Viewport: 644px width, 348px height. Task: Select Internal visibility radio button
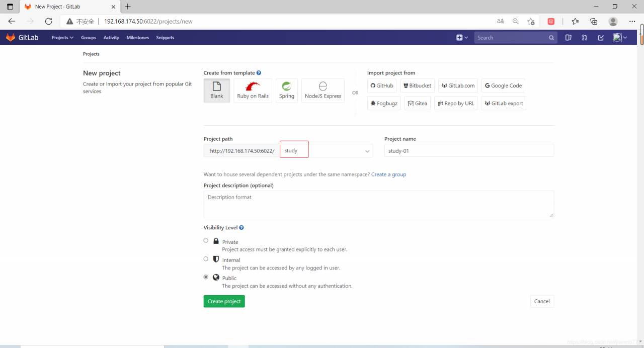[x=206, y=259]
